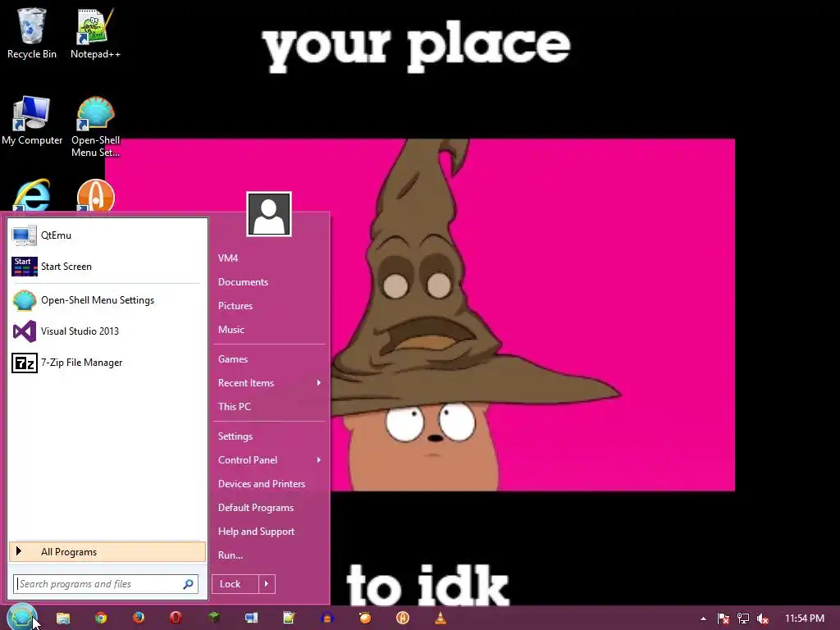Image resolution: width=840 pixels, height=630 pixels.
Task: Open the monitor icon on taskbar
Action: click(x=251, y=619)
